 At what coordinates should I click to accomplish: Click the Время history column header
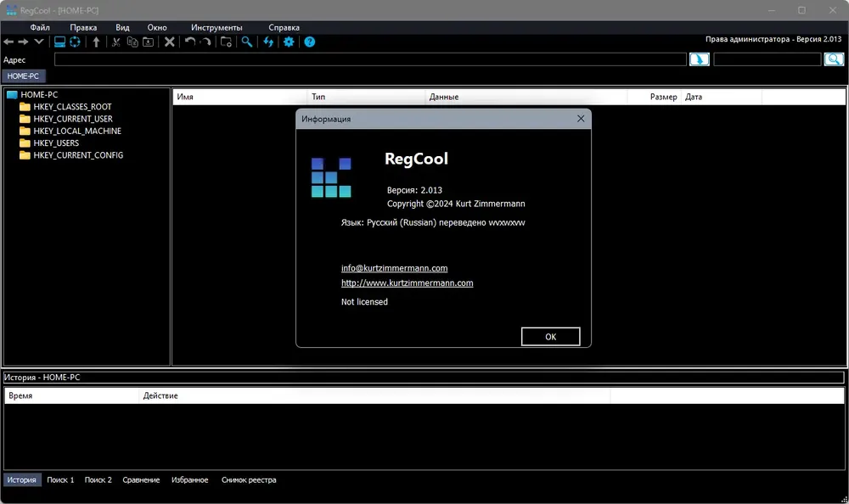pos(71,395)
